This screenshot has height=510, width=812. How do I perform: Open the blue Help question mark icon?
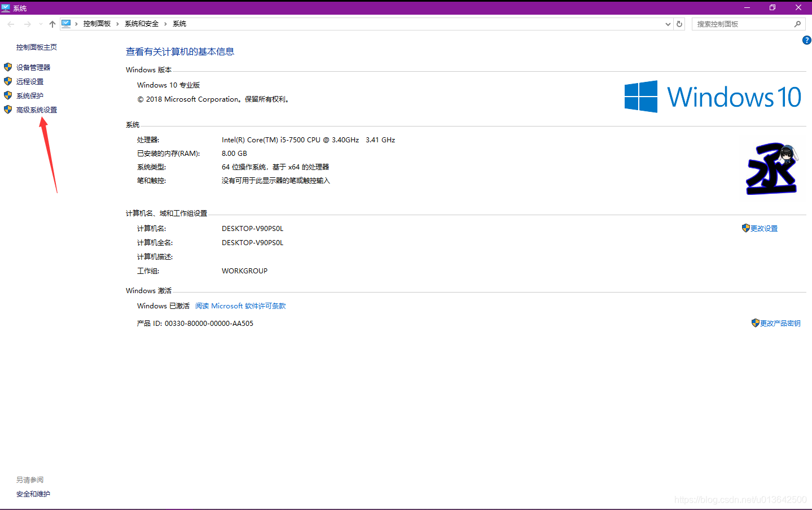[x=807, y=40]
